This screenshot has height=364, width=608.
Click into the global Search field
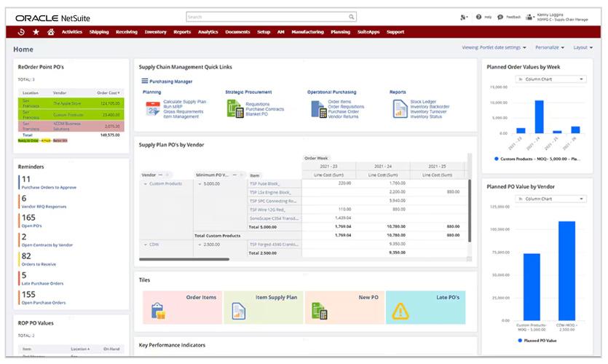click(x=267, y=17)
